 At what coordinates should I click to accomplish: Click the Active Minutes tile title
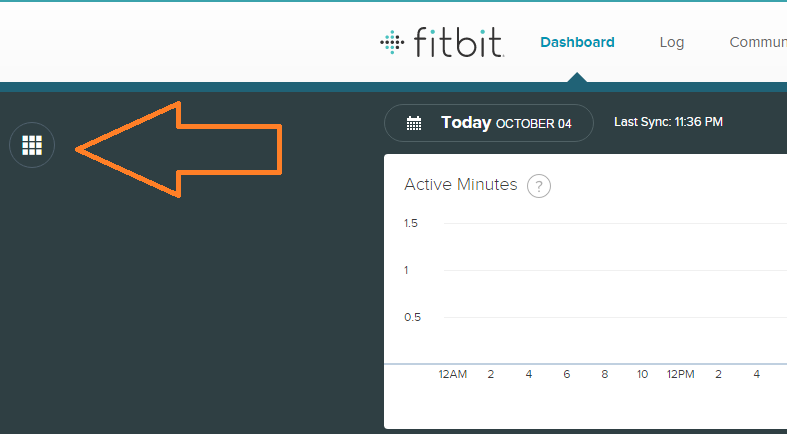pyautogui.click(x=460, y=185)
